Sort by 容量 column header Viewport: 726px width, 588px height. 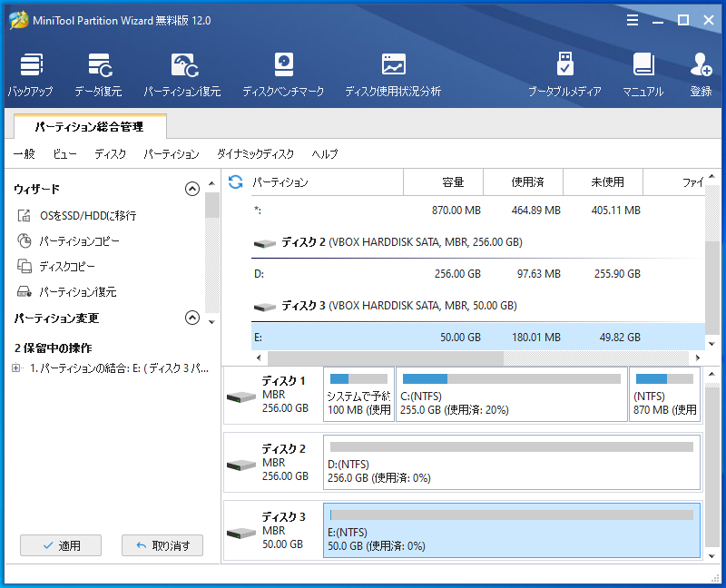pos(444,182)
